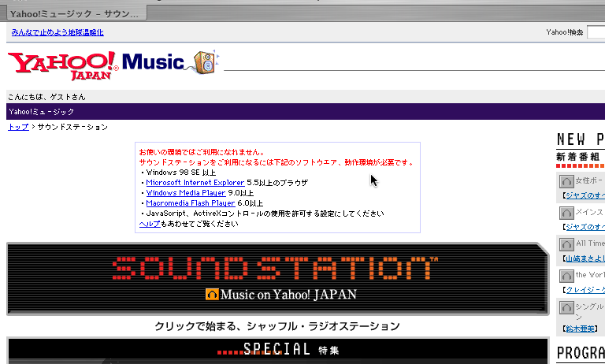
Task: Open the Windows Media Player link
Action: click(x=186, y=192)
